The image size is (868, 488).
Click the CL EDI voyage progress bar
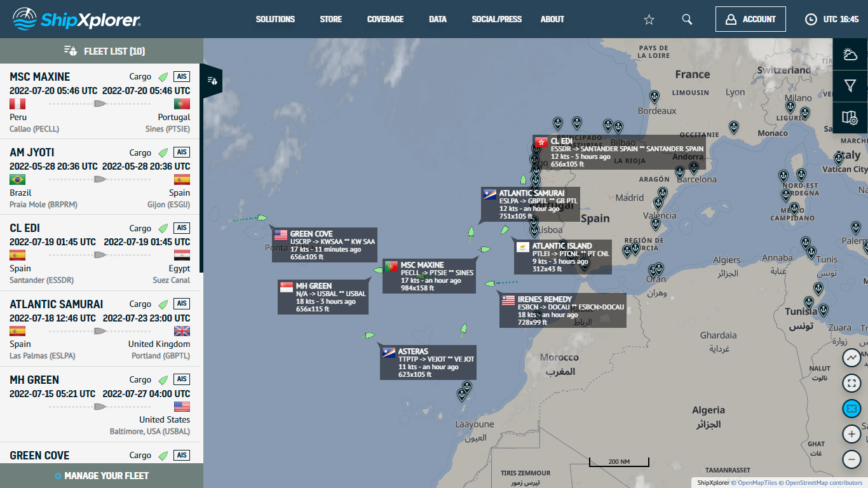point(100,255)
